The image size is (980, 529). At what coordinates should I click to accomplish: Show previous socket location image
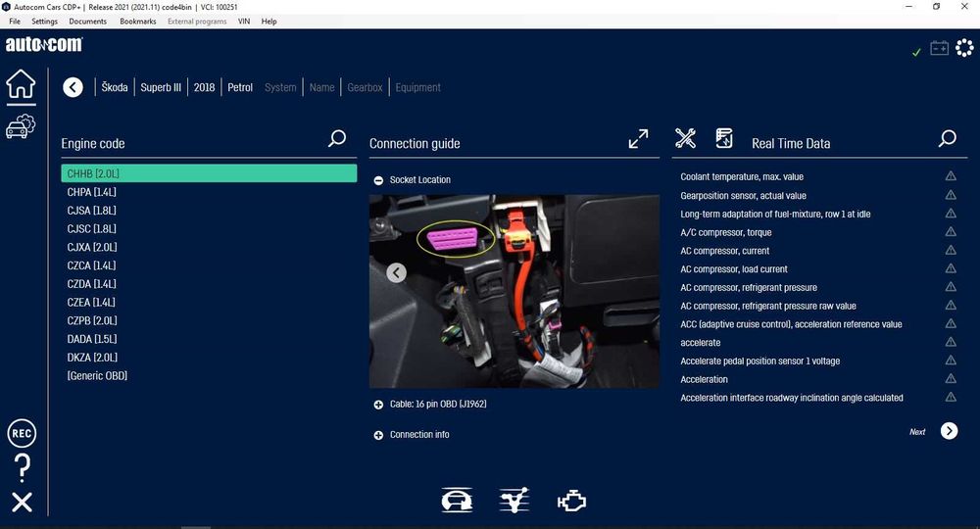[x=396, y=272]
